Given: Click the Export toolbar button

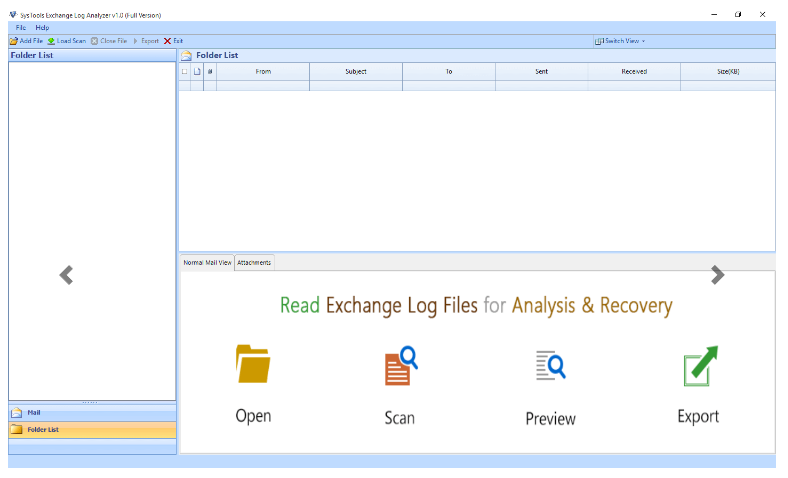Looking at the screenshot, I should pos(146,41).
